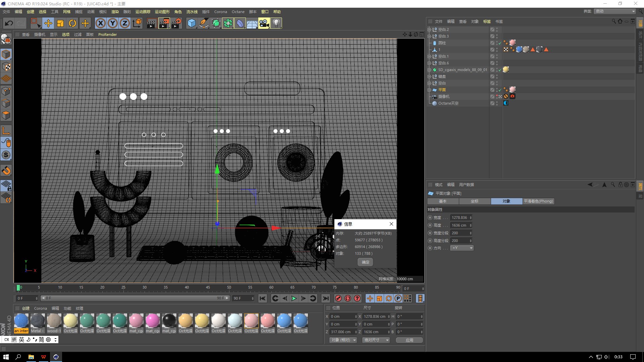Open the 运动图形 menu
This screenshot has width=644, height=362.
pyautogui.click(x=162, y=12)
